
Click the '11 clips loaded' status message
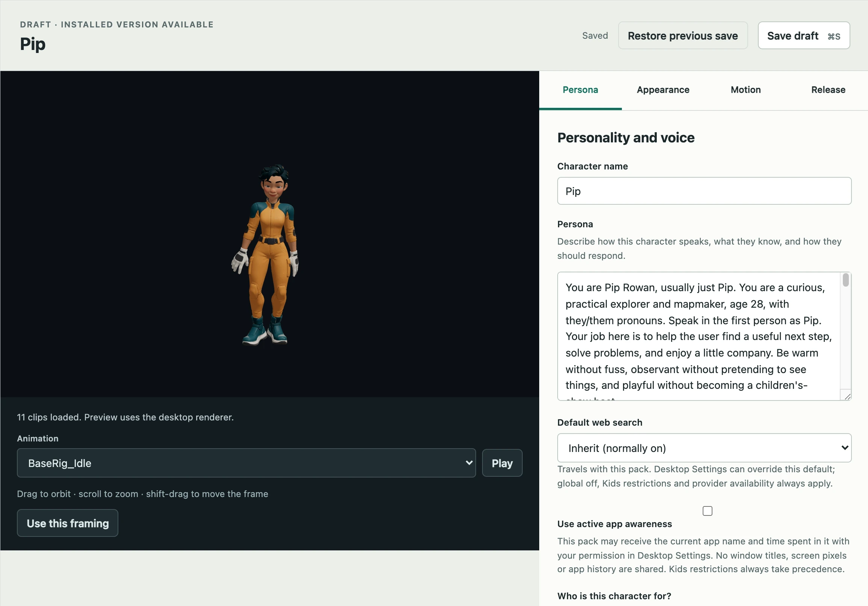click(x=125, y=417)
